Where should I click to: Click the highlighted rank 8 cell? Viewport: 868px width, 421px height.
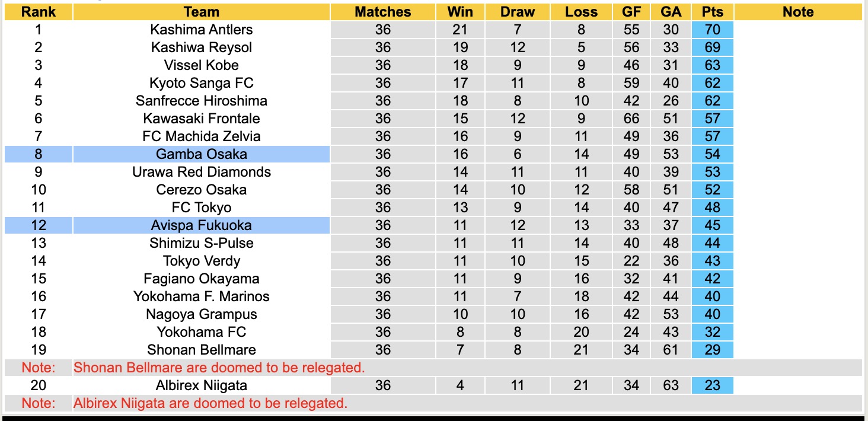point(38,154)
